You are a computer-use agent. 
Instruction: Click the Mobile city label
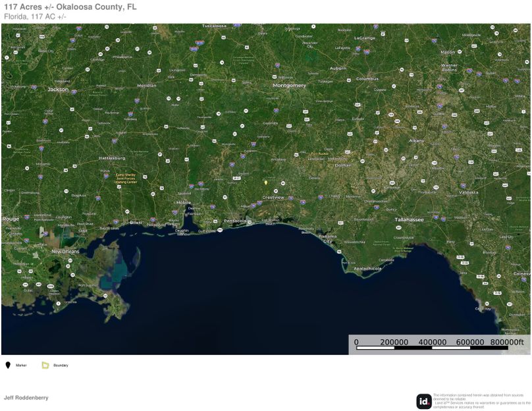click(183, 203)
